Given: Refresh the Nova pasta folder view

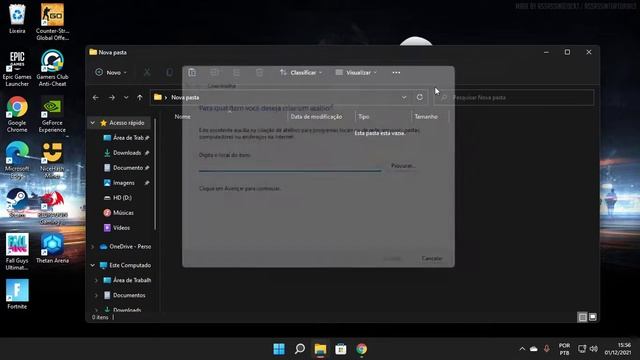Looking at the screenshot, I should 420,97.
